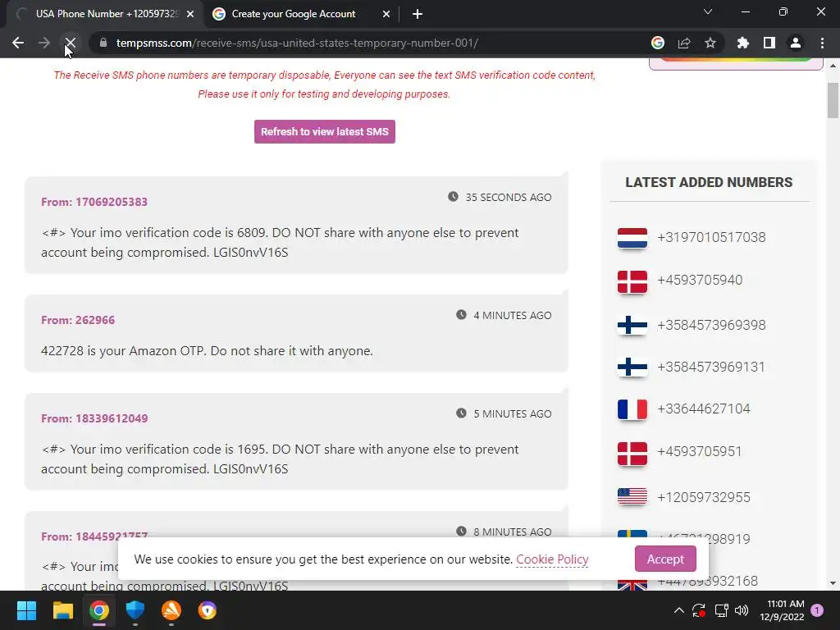This screenshot has height=630, width=840.
Task: Click the Finland flag beside +3584573969398
Action: [632, 325]
